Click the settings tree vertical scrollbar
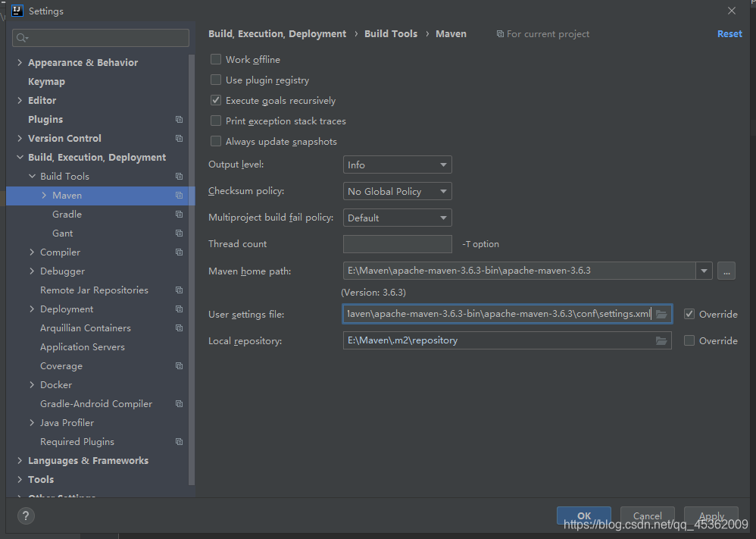This screenshot has height=539, width=756. (192, 270)
